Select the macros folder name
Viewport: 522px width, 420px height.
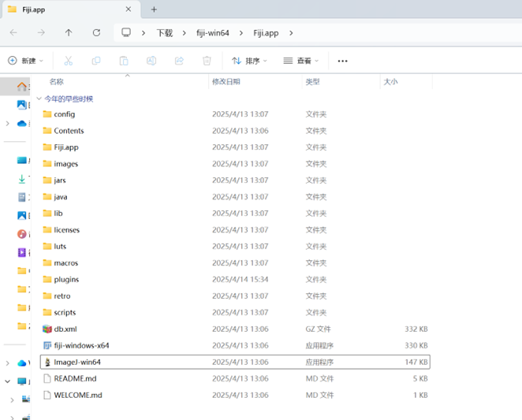click(66, 263)
